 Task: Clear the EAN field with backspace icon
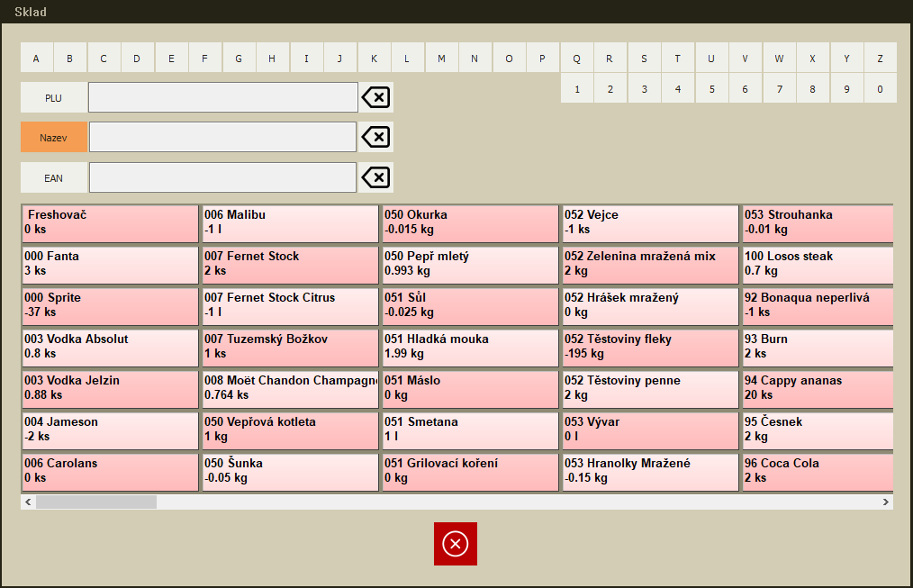[375, 177]
